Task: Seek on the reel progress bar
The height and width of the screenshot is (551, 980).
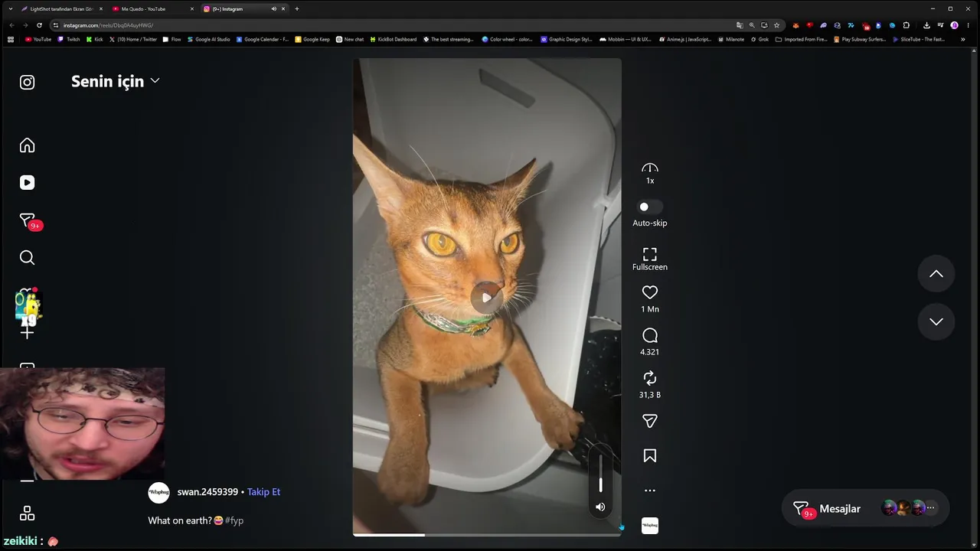Action: tap(487, 535)
